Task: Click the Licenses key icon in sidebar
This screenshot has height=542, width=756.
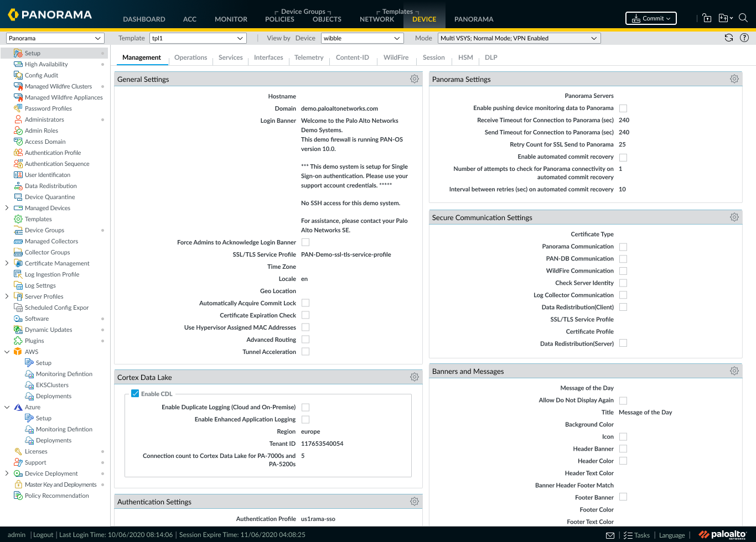Action: coord(18,451)
